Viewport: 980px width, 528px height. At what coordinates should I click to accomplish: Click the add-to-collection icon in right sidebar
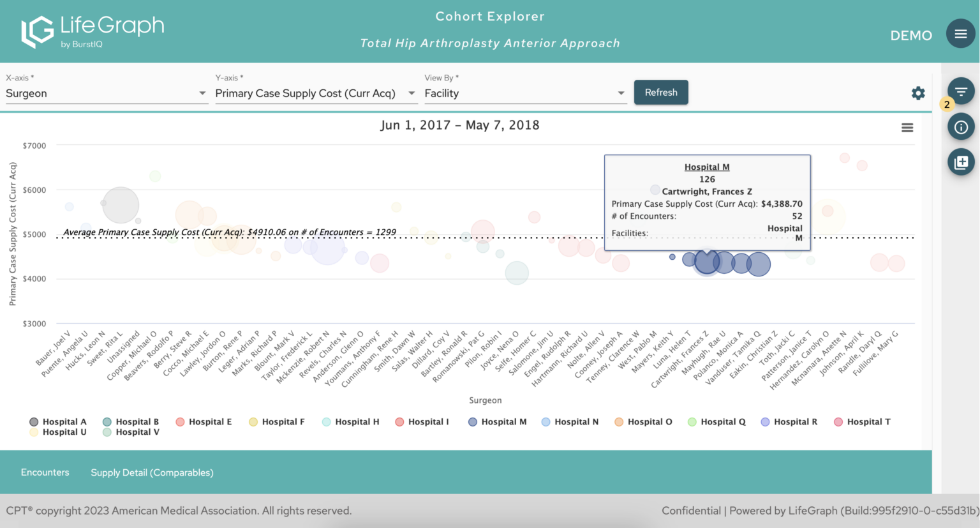point(961,162)
